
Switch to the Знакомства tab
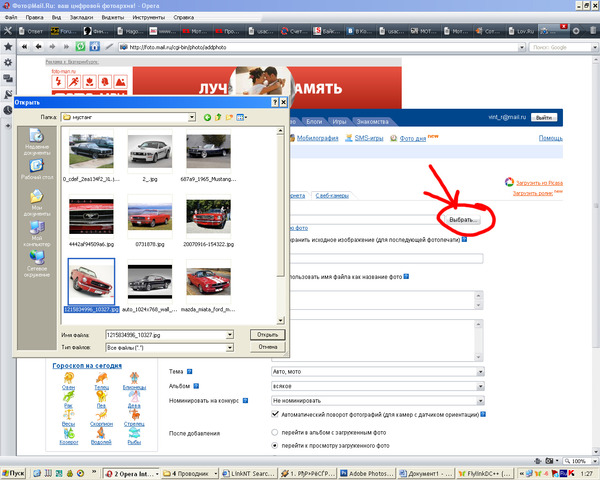pos(372,121)
